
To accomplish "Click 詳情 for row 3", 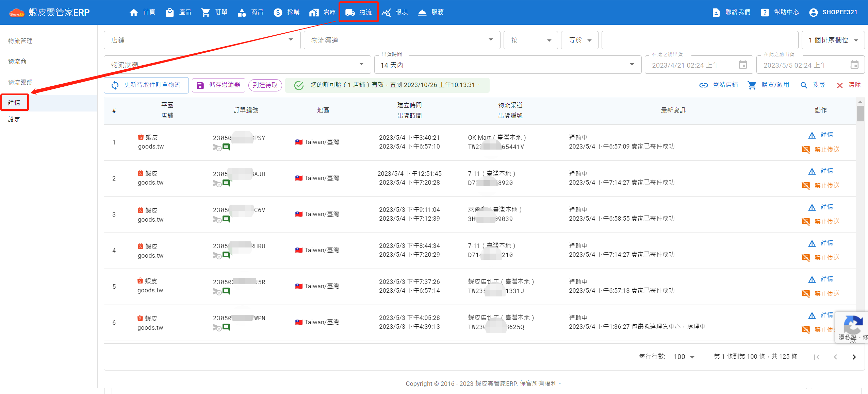I will 821,207.
